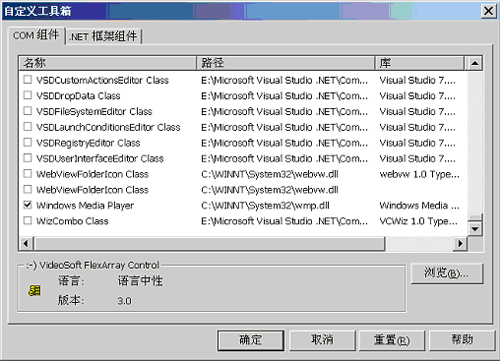500x361 pixels.
Task: Click the horizontal scrollbar thumb
Action: click(x=209, y=244)
